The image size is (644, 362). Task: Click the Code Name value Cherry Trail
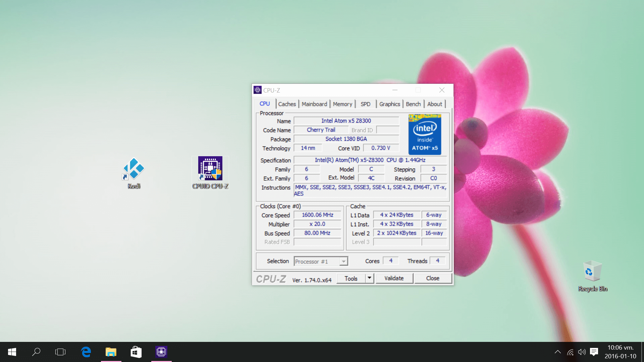[321, 130]
